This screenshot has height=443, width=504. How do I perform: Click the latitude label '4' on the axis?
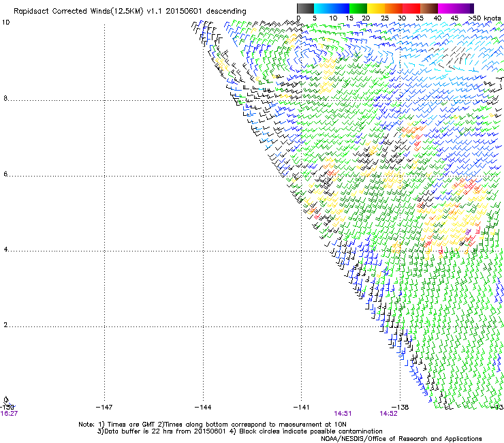5,249
